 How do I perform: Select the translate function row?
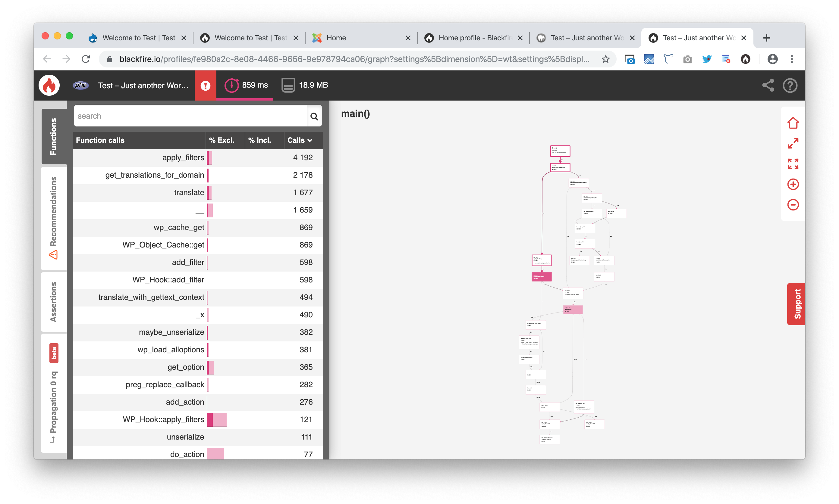(198, 193)
